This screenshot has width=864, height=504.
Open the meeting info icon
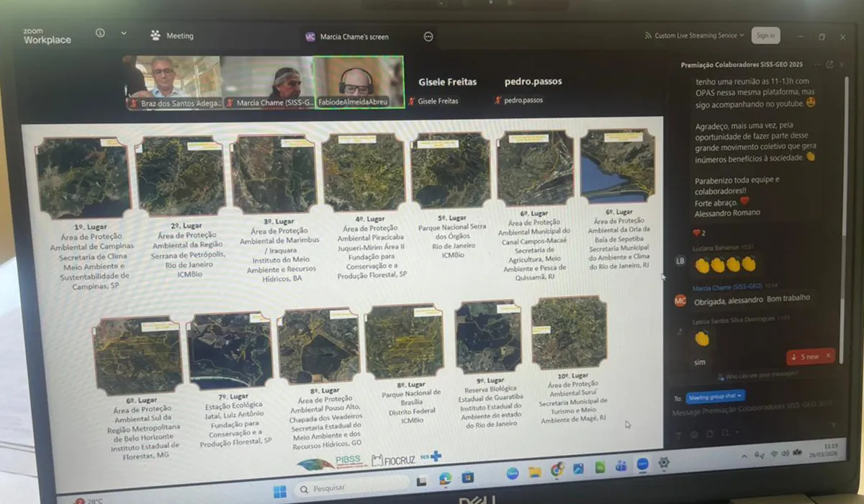click(x=100, y=33)
